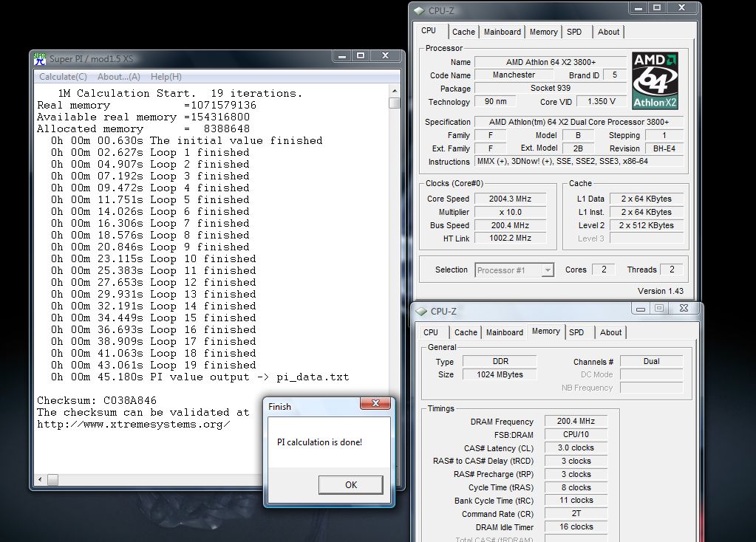This screenshot has width=756, height=542.
Task: Click OK in the Finish dialog
Action: pos(351,484)
